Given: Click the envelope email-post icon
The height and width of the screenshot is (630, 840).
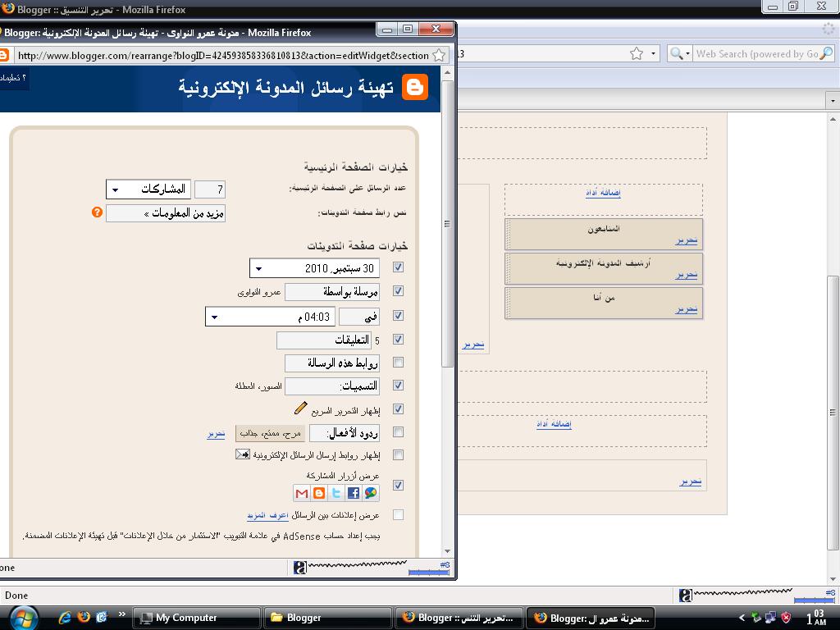Looking at the screenshot, I should click(243, 454).
